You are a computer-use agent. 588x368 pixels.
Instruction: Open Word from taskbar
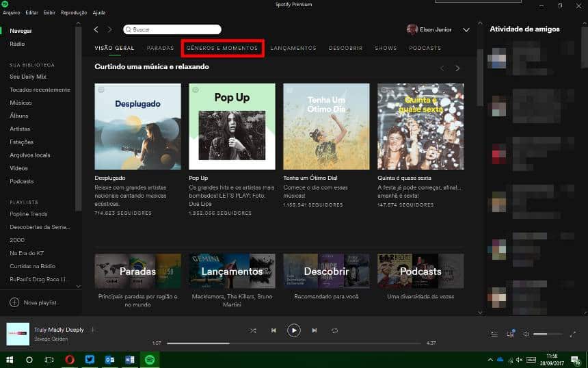point(130,360)
